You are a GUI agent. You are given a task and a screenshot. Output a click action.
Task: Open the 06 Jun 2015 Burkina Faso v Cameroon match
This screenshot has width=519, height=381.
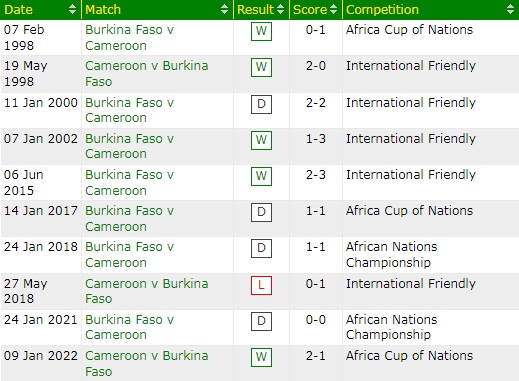coord(129,182)
